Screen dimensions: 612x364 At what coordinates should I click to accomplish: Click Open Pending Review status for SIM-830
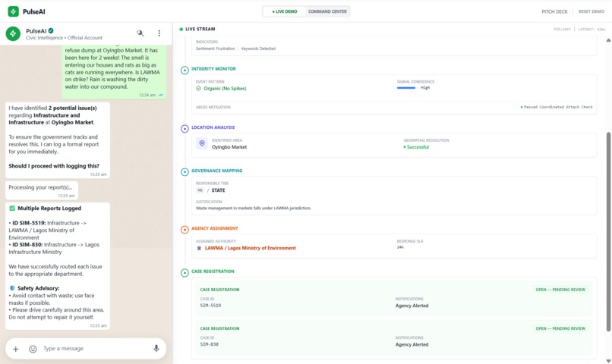pos(560,328)
